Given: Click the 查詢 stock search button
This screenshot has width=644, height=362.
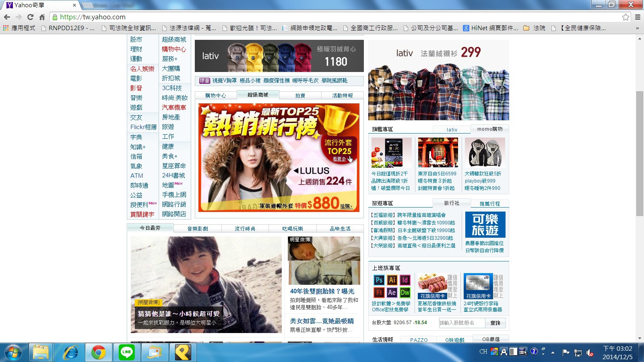Looking at the screenshot, I should [495, 323].
